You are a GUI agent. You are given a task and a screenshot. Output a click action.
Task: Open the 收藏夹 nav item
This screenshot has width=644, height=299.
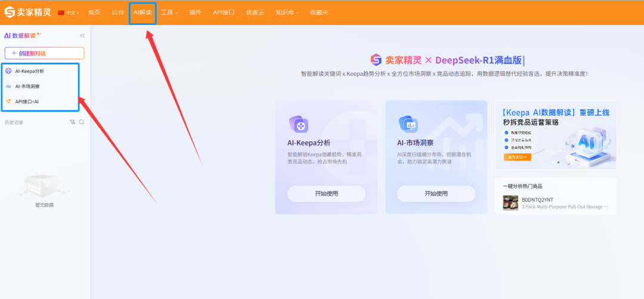(x=319, y=13)
